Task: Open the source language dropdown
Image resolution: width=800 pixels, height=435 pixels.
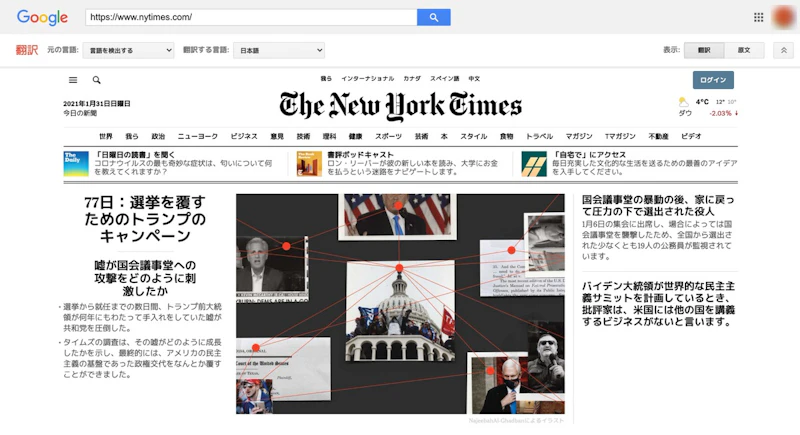Action: tap(128, 50)
